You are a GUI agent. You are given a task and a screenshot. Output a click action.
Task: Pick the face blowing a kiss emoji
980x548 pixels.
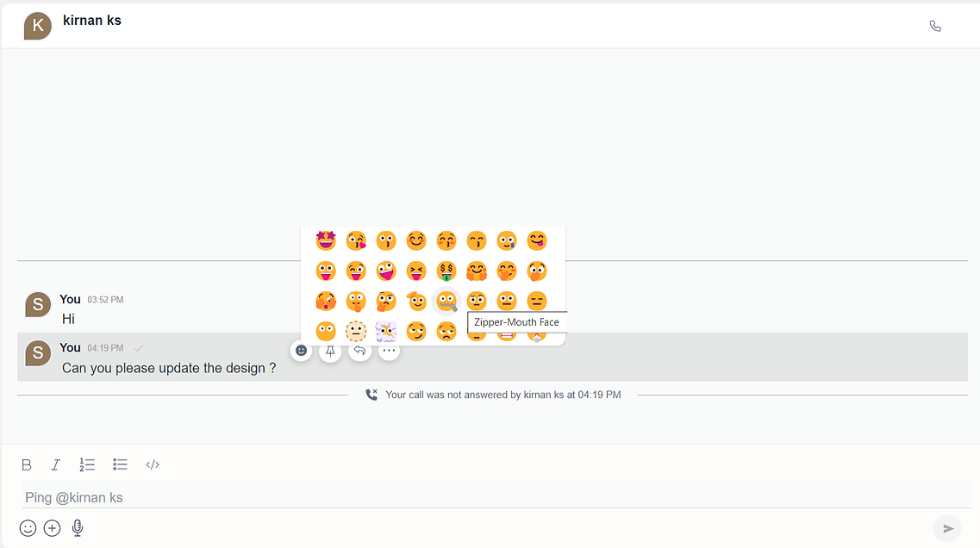356,240
